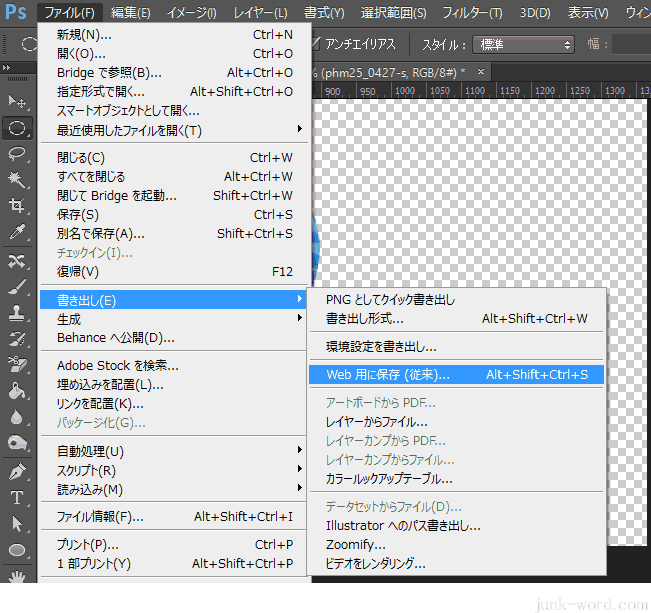Choose 復帰(V) menu entry

[x=174, y=271]
